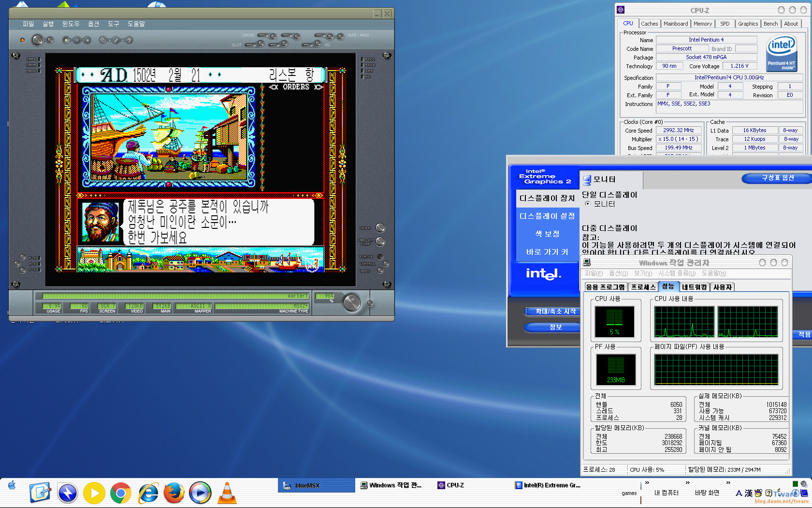Screen dimensions: 812x508
Task: Click the STATUS toggle button in blueMSX
Action: pos(380,257)
